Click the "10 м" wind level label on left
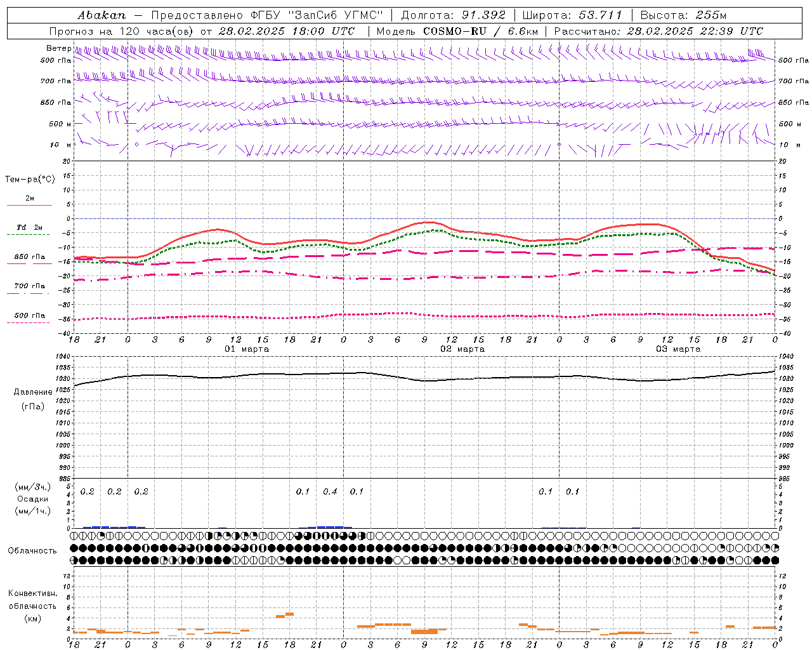 click(x=60, y=145)
